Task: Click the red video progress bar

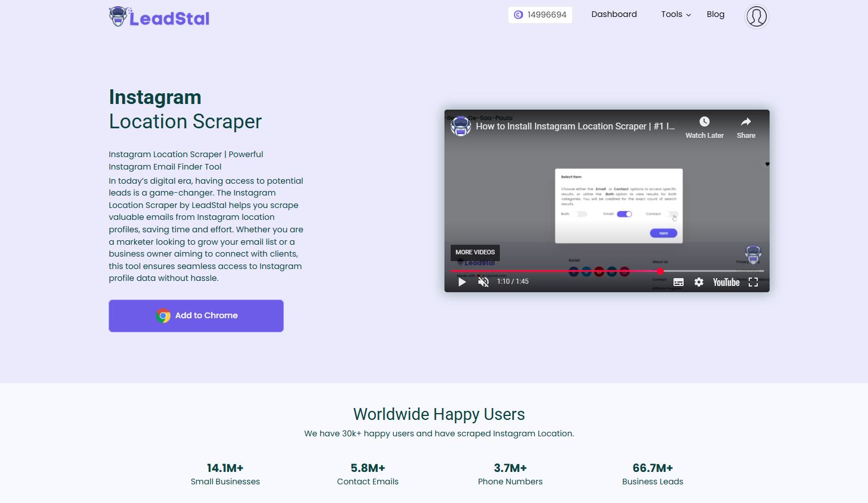Action: [554, 271]
